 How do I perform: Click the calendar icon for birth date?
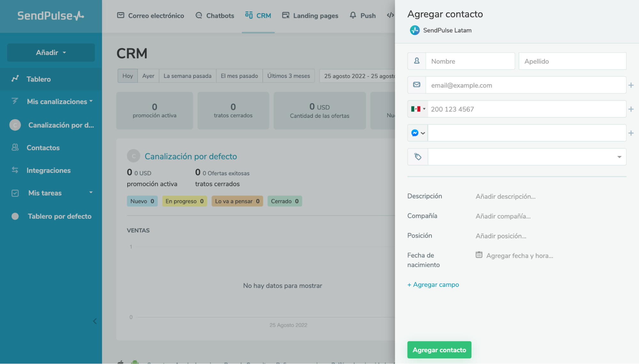click(x=479, y=255)
